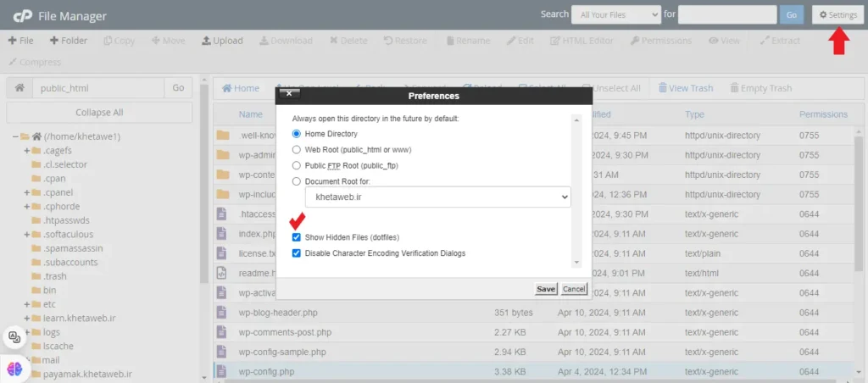This screenshot has width=868, height=383.
Task: Click the Restore toolbar item
Action: click(x=405, y=41)
